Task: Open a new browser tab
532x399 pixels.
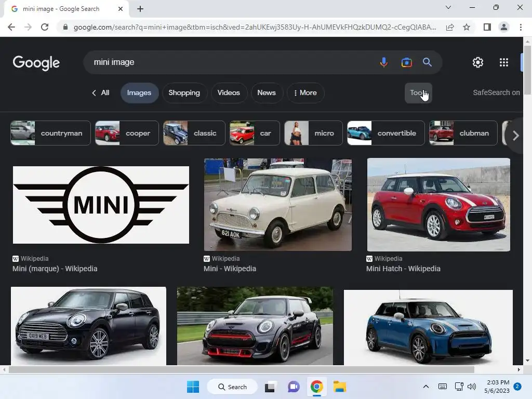Action: 140,9
